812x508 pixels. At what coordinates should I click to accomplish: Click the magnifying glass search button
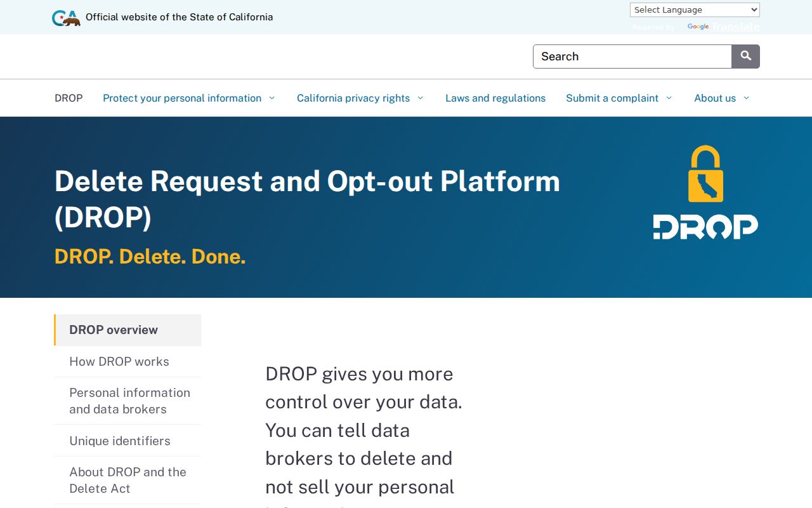745,57
